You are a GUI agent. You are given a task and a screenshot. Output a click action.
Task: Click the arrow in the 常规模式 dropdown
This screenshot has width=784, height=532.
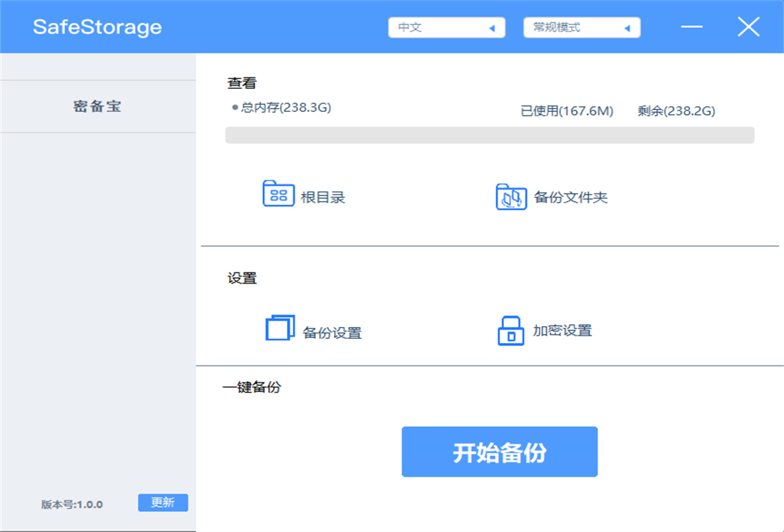point(627,28)
